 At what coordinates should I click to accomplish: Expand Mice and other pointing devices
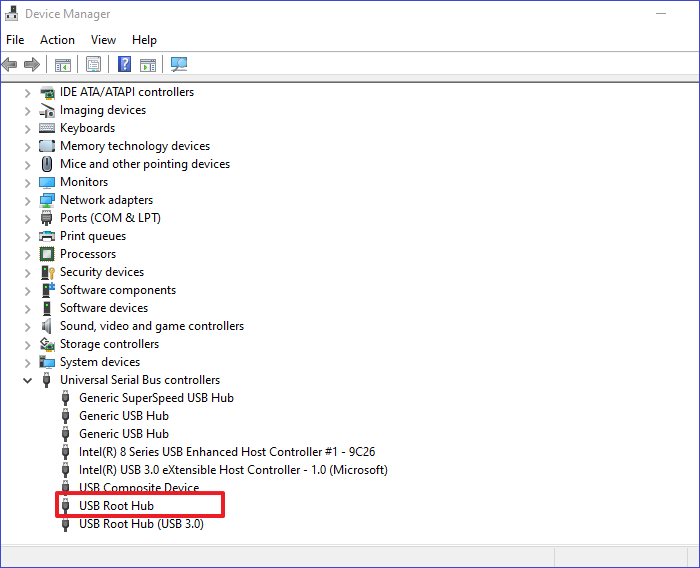point(28,165)
